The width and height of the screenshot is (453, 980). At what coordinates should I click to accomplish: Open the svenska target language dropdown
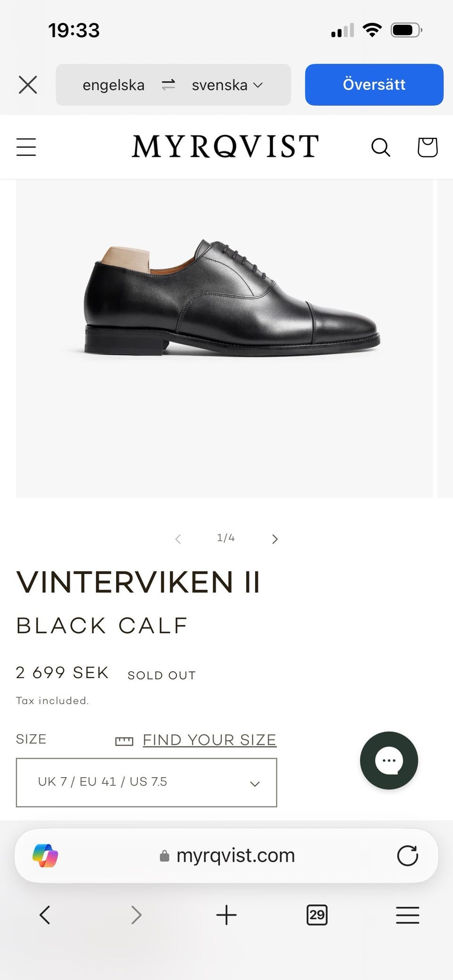click(226, 85)
